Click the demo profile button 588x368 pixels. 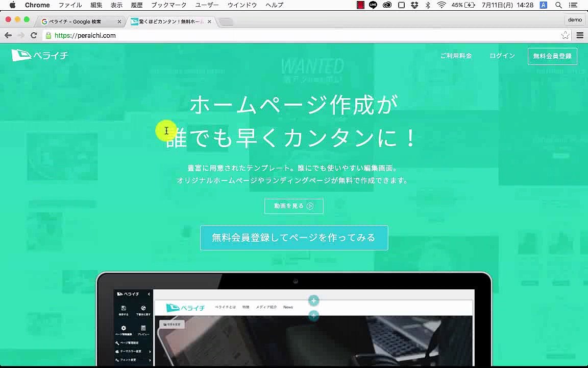point(575,20)
